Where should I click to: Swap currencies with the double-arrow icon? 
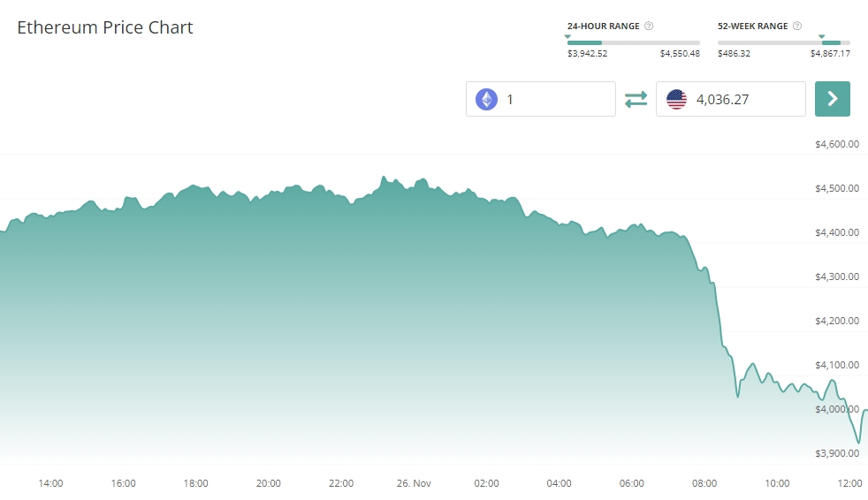[636, 100]
